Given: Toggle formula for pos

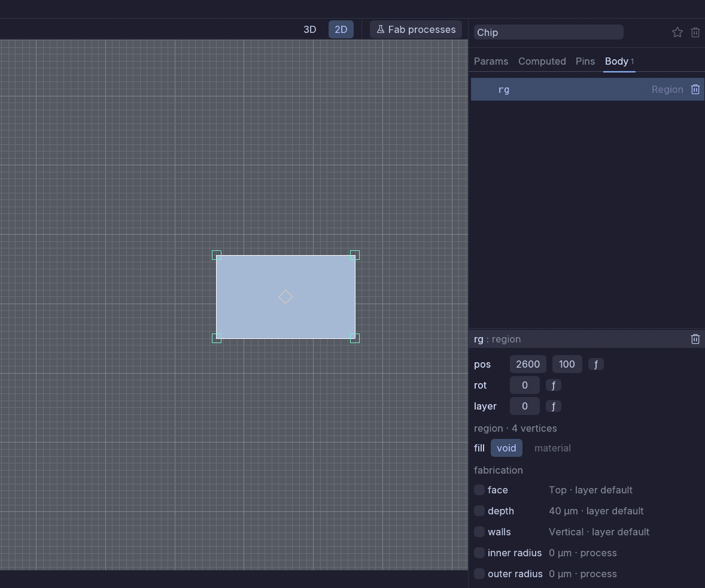Looking at the screenshot, I should [595, 365].
